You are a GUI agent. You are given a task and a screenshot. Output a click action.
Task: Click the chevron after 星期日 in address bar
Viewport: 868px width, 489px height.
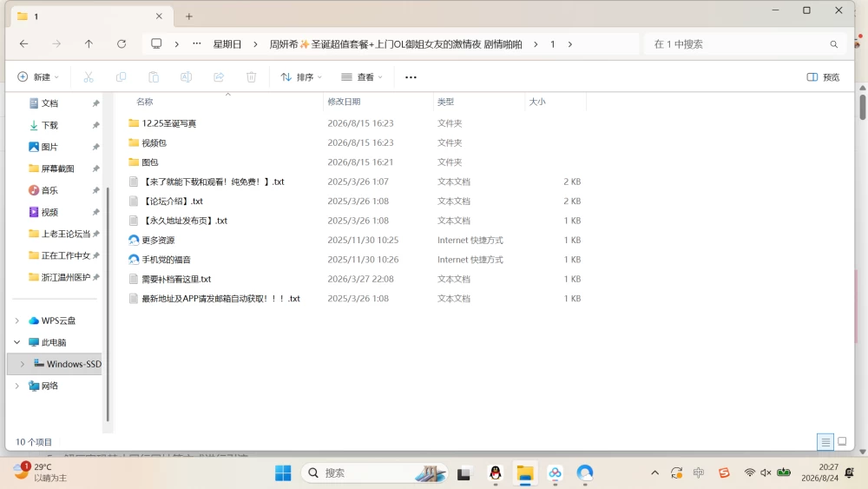[x=255, y=44]
